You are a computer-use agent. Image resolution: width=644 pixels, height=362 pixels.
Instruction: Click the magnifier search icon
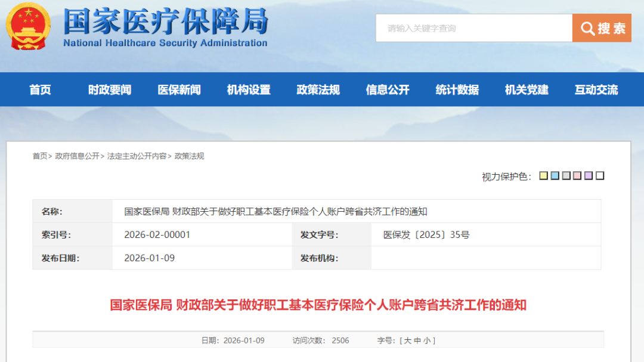pyautogui.click(x=587, y=29)
